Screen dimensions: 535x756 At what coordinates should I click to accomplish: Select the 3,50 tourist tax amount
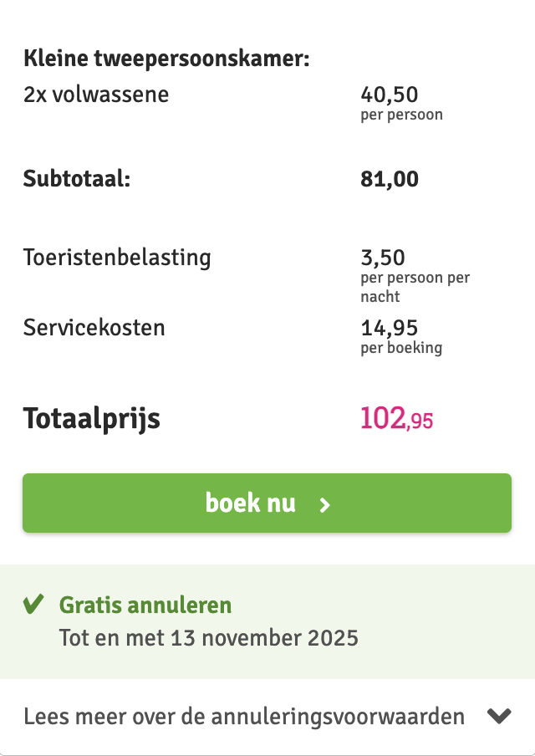click(x=380, y=258)
